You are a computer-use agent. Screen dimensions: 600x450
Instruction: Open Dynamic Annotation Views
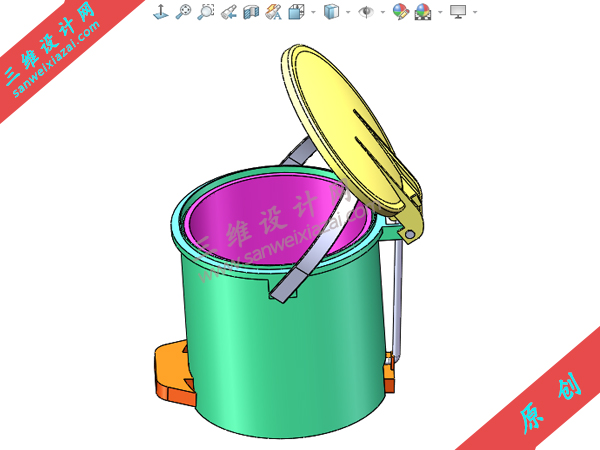(274, 12)
